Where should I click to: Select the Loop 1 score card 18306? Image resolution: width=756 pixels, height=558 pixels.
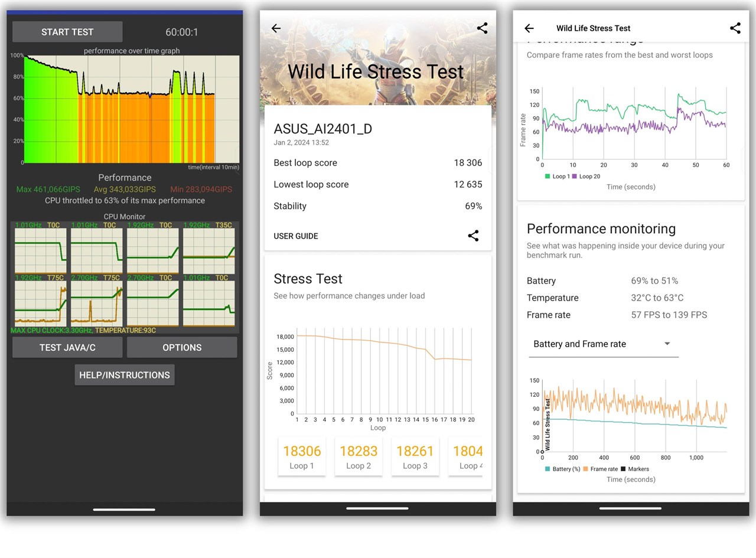(x=302, y=456)
